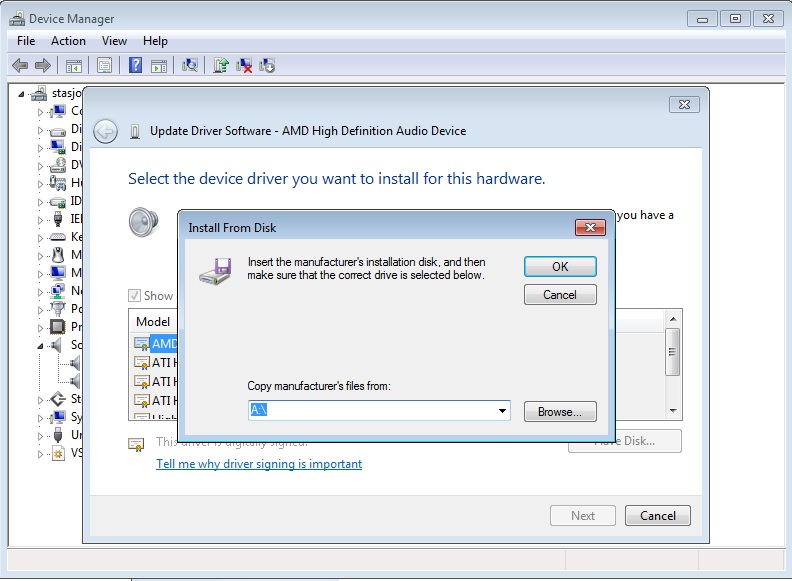Open the Help menu
Viewport: 792px width, 581px height.
pos(155,41)
